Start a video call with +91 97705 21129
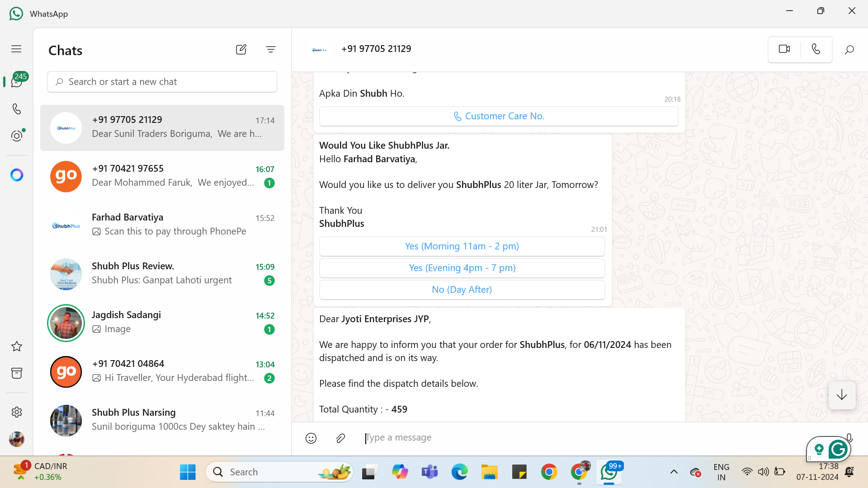This screenshot has width=868, height=488. pos(784,49)
